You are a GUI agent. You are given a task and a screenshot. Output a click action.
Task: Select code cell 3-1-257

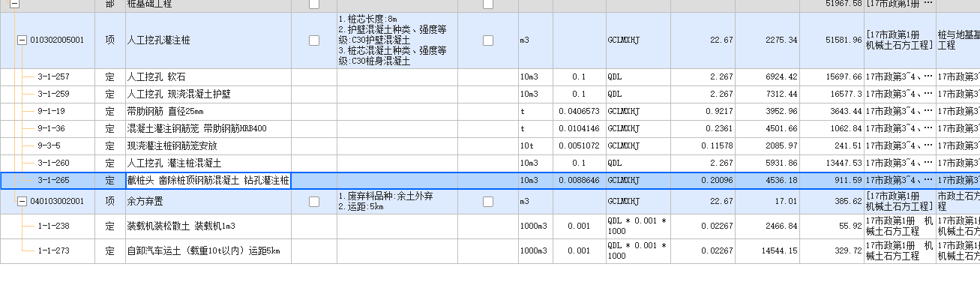[53, 77]
